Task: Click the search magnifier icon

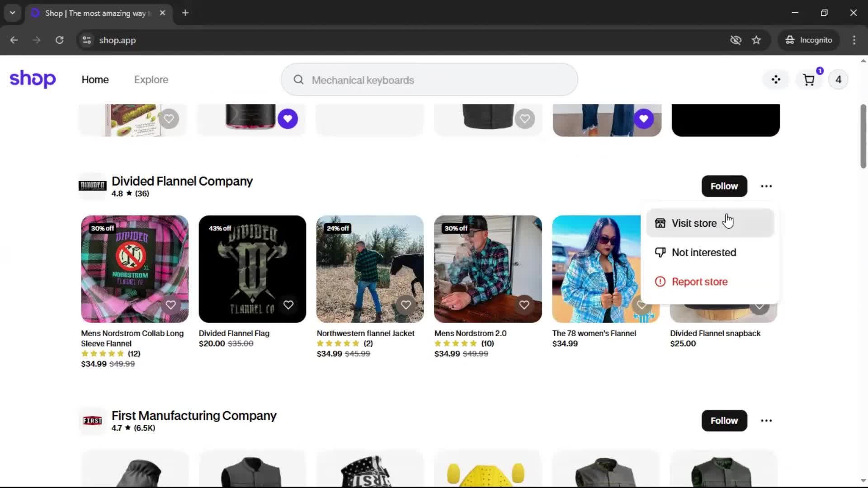Action: [x=298, y=80]
